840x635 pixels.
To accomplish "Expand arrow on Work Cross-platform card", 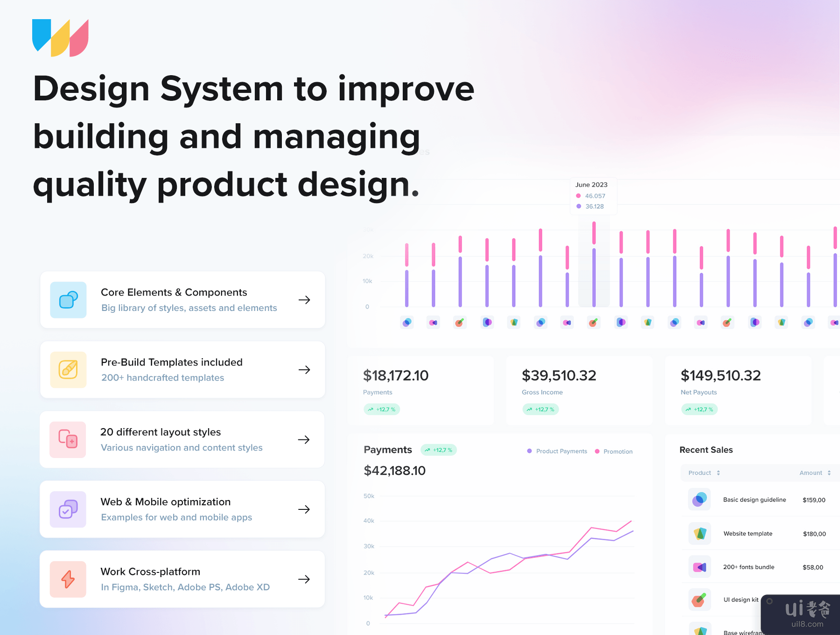I will pyautogui.click(x=304, y=579).
